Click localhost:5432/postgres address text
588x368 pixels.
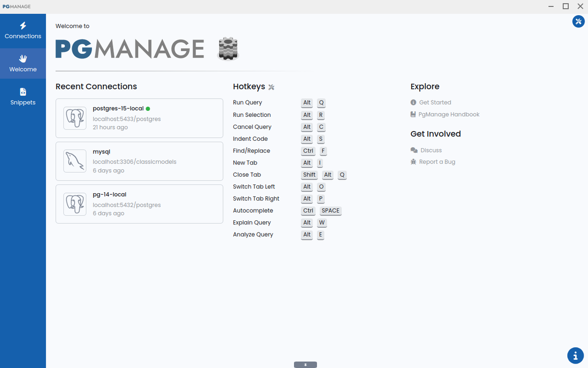127,205
